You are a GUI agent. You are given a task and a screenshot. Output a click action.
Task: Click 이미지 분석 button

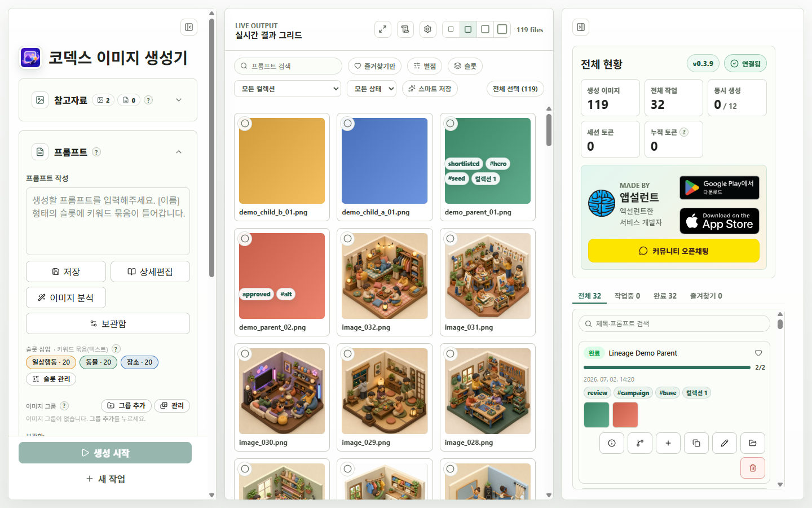[66, 297]
